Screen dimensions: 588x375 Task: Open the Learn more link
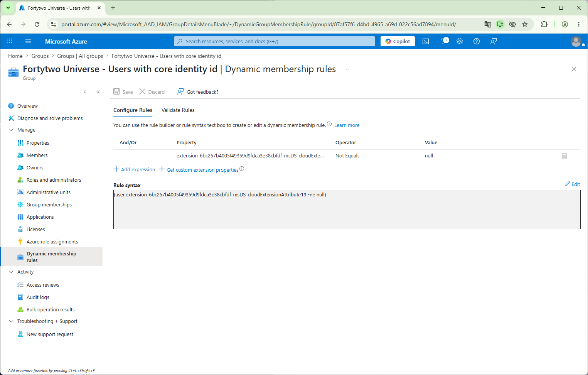pos(347,125)
